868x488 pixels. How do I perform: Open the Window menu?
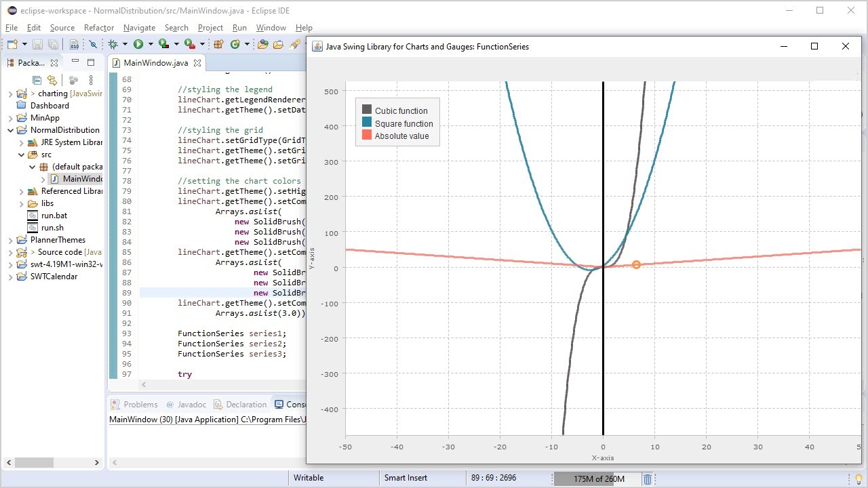click(x=271, y=28)
